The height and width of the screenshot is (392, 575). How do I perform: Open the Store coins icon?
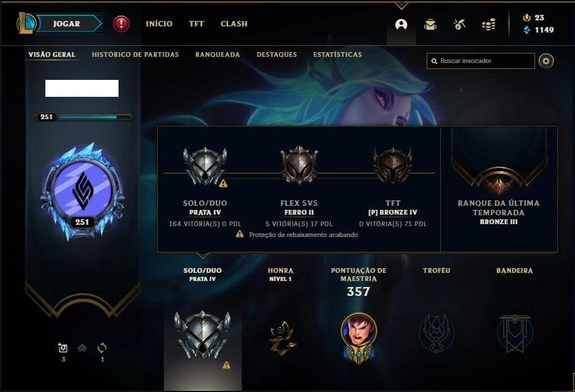point(488,24)
